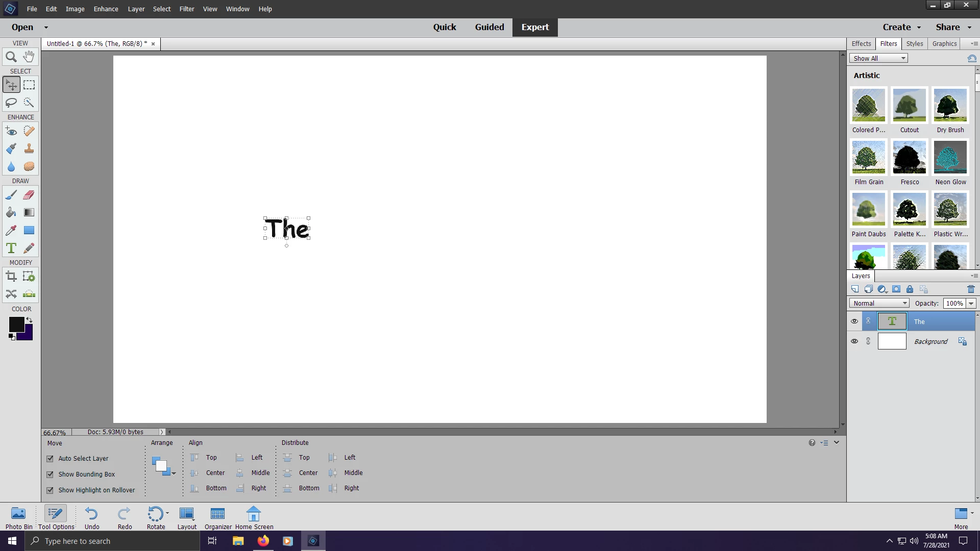Select the Lasso tool
The width and height of the screenshot is (980, 551).
click(11, 103)
